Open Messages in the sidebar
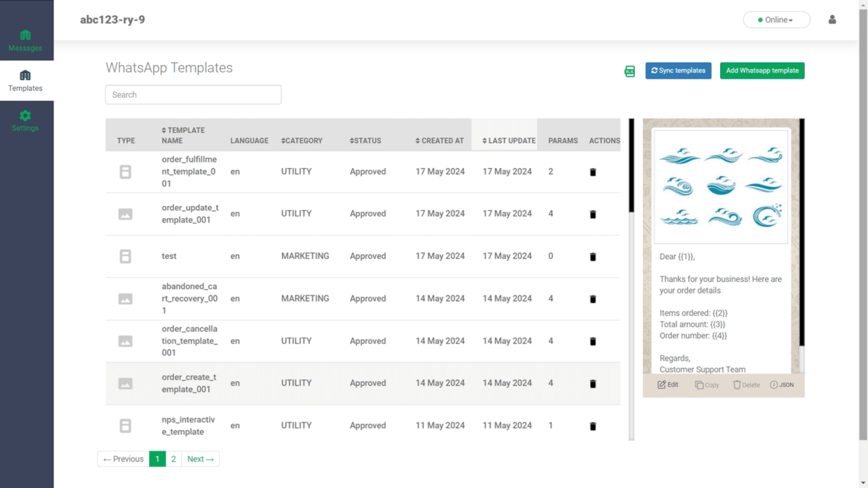The image size is (868, 488). (25, 41)
